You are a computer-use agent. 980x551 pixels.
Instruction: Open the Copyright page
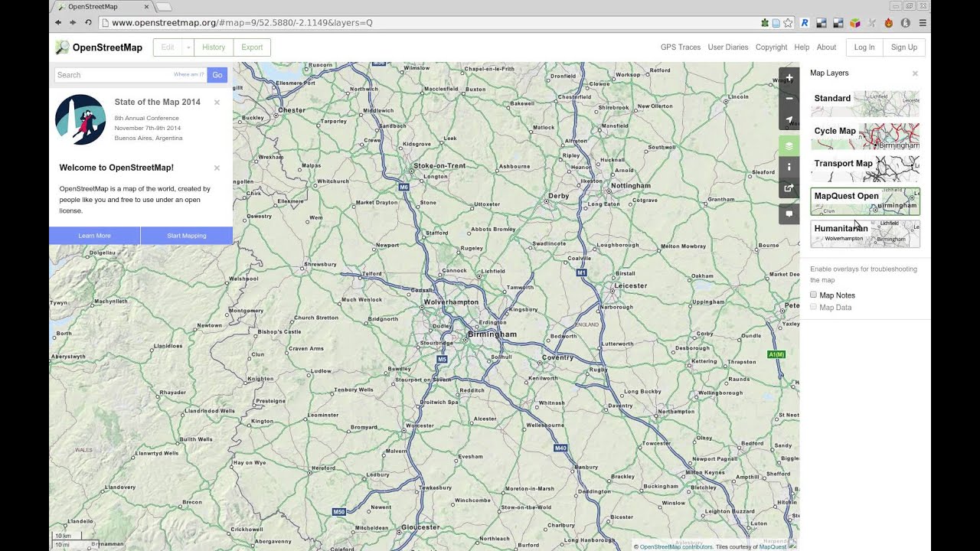pos(771,47)
